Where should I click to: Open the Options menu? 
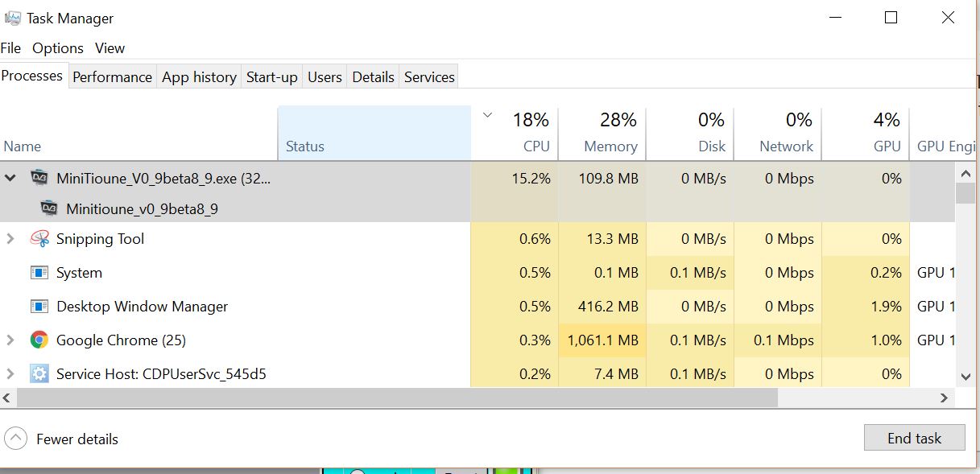click(58, 48)
